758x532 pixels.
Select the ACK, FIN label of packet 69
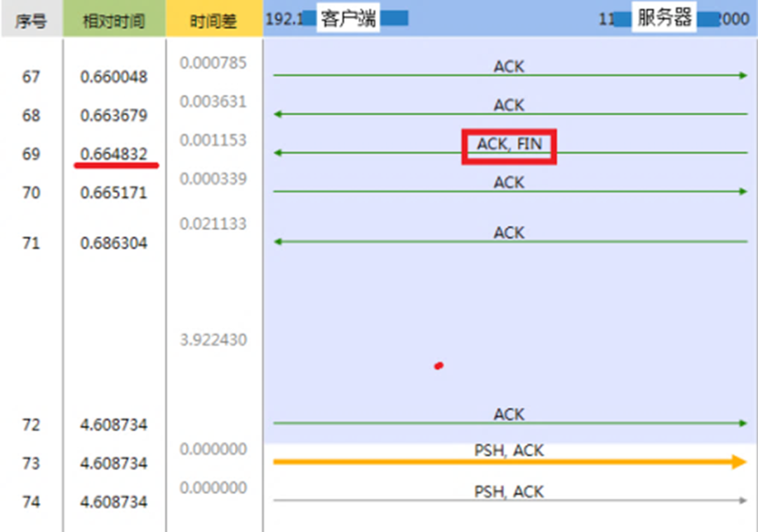point(509,143)
